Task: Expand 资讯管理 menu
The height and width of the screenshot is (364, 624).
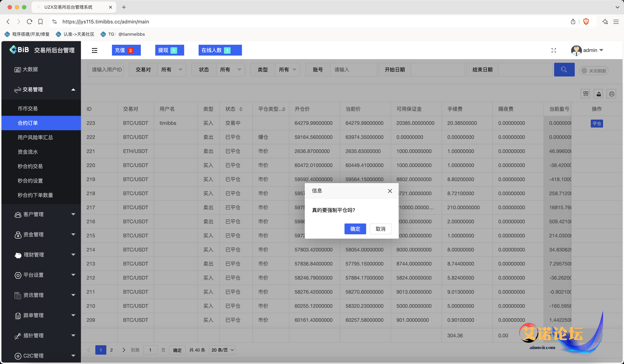Action: [x=41, y=295]
